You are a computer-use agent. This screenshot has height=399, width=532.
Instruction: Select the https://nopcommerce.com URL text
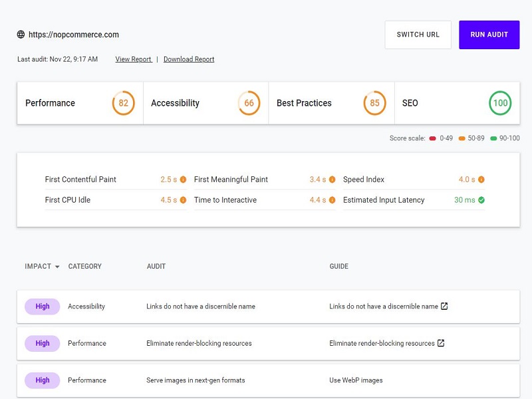click(74, 35)
